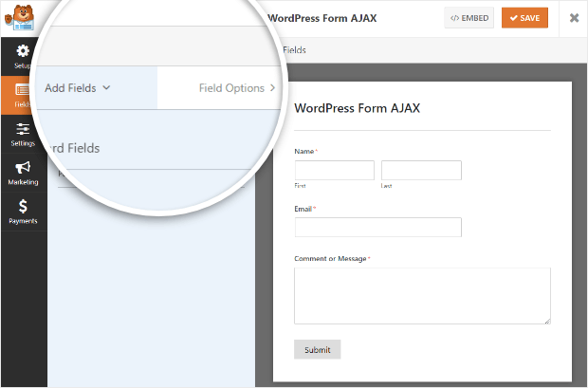Click the Comment or Message textarea
Screen dimensions: 588x388
(422, 296)
